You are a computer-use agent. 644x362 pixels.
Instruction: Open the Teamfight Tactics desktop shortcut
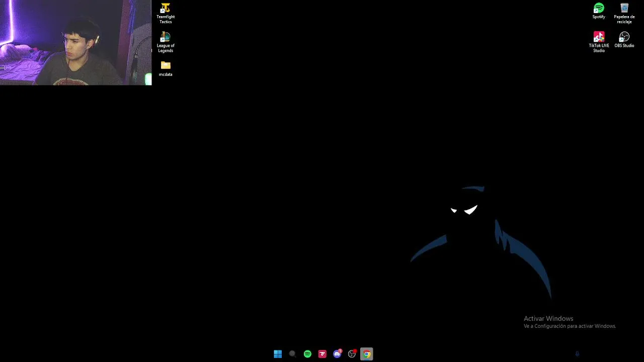(166, 13)
